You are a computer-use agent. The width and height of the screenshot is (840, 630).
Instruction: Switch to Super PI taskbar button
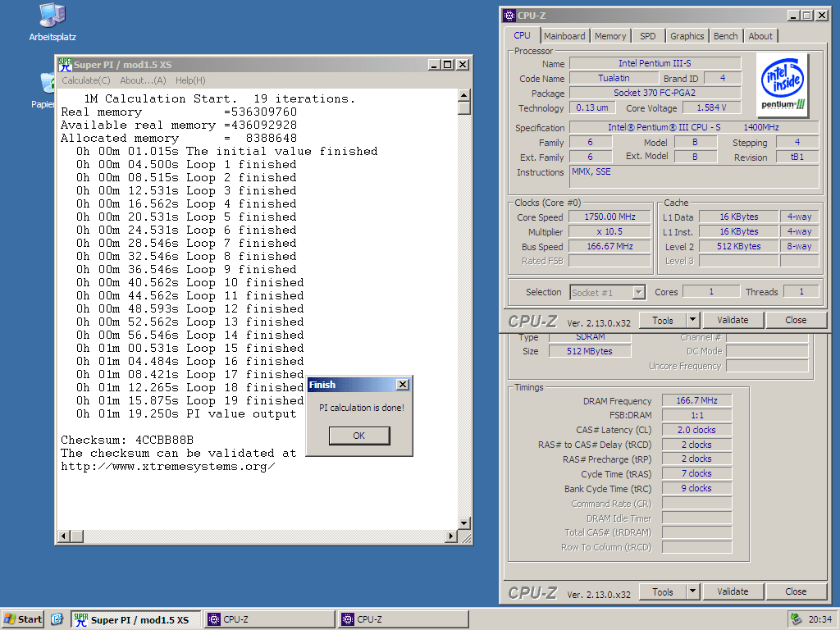(x=135, y=619)
